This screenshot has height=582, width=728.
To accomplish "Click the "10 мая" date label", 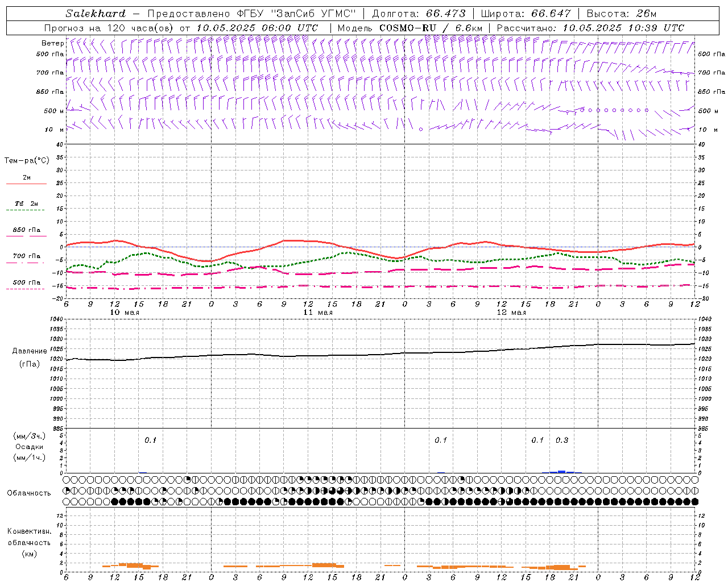I will click(125, 313).
